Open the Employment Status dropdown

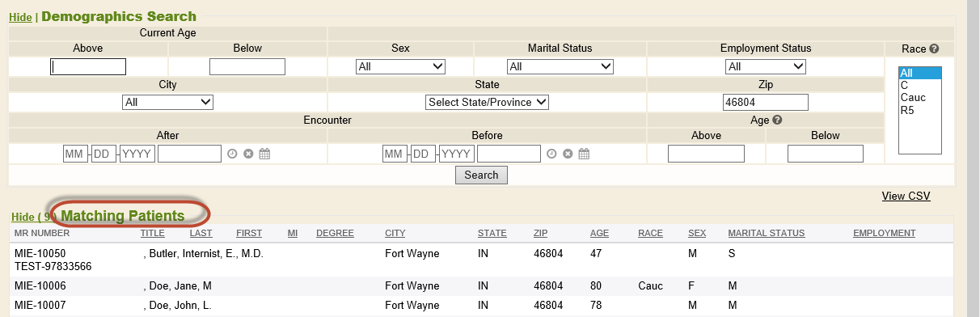(766, 66)
